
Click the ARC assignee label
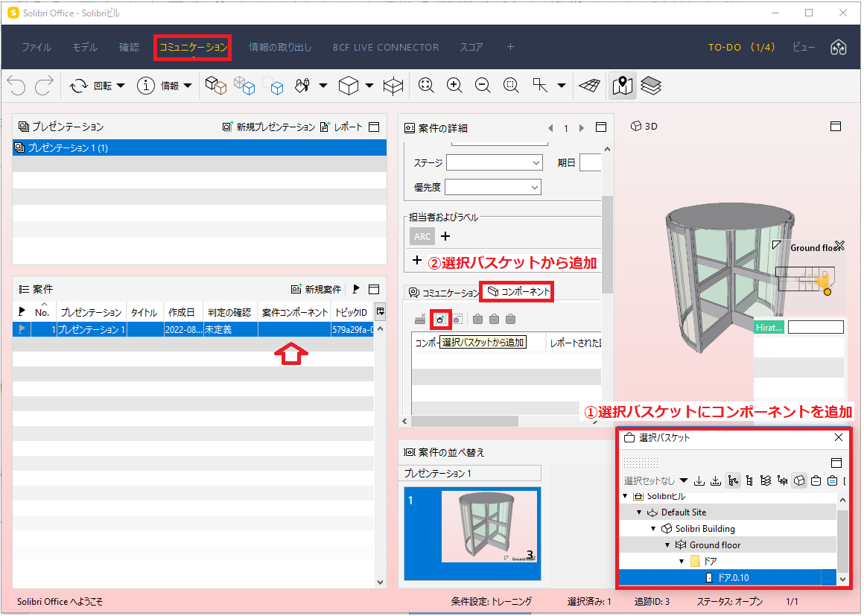click(x=422, y=236)
